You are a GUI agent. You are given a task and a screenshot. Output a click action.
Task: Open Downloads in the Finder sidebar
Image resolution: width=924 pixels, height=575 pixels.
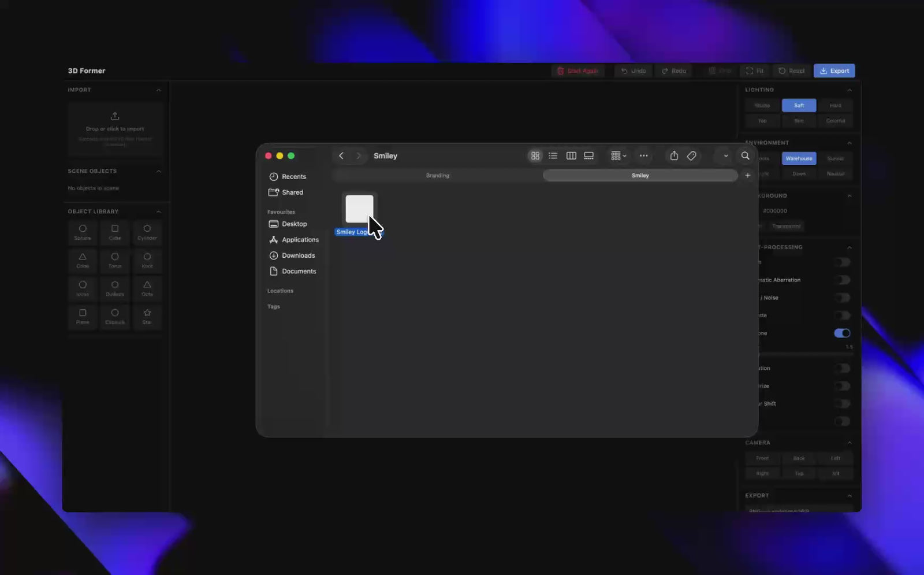[298, 255]
